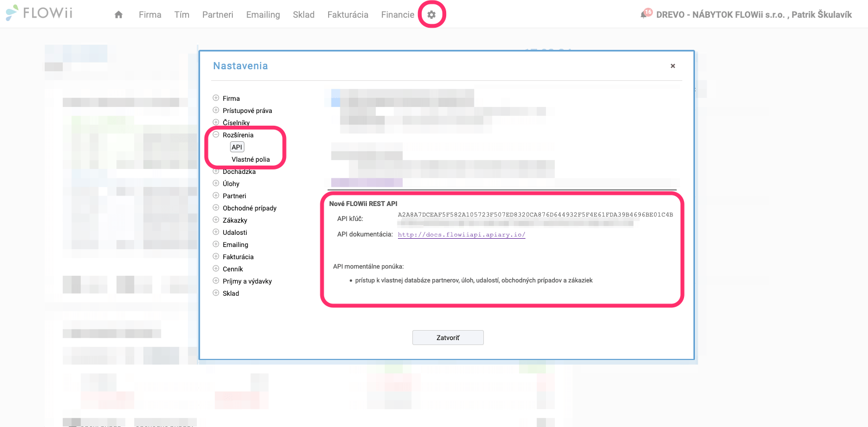Open the Fakturácia top menu
The height and width of the screenshot is (427, 868).
click(348, 15)
